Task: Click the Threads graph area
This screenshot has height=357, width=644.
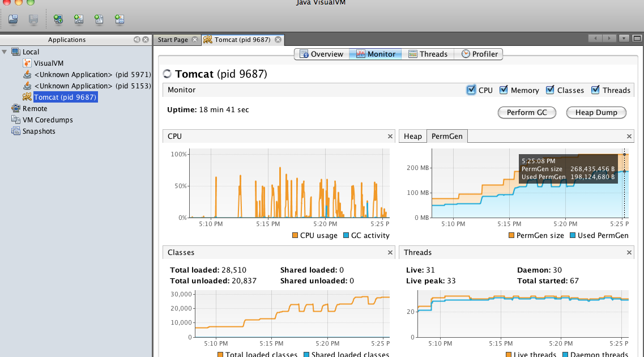Action: (x=523, y=314)
